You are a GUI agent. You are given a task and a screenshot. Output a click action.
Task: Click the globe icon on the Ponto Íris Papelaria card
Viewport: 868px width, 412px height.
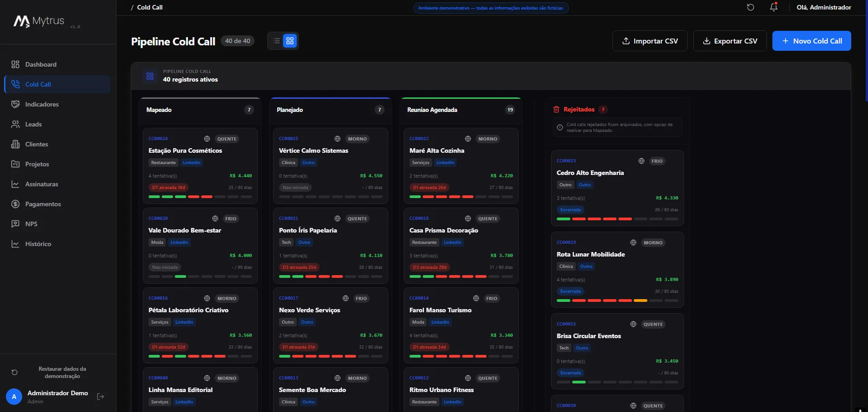pyautogui.click(x=338, y=218)
